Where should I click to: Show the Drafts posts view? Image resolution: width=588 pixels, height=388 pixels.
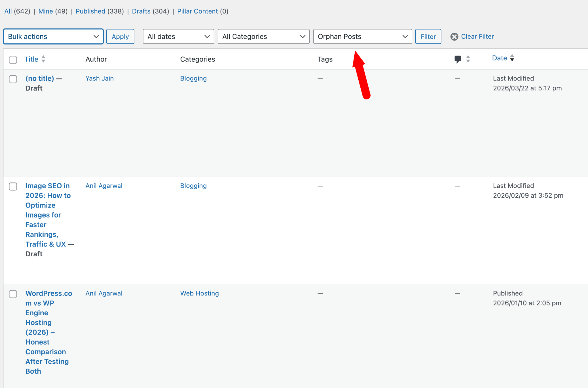click(141, 11)
